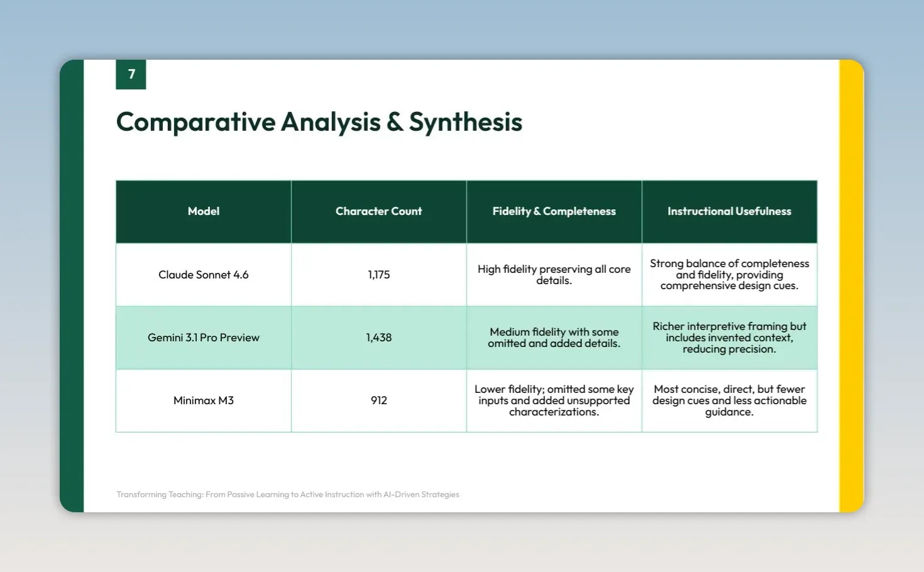This screenshot has height=572, width=924.
Task: Select 'Richer interpretive framing' cell
Action: pyautogui.click(x=729, y=338)
